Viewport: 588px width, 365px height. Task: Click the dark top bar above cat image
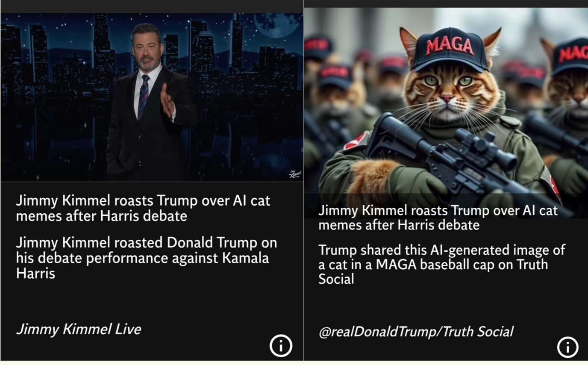(x=446, y=4)
